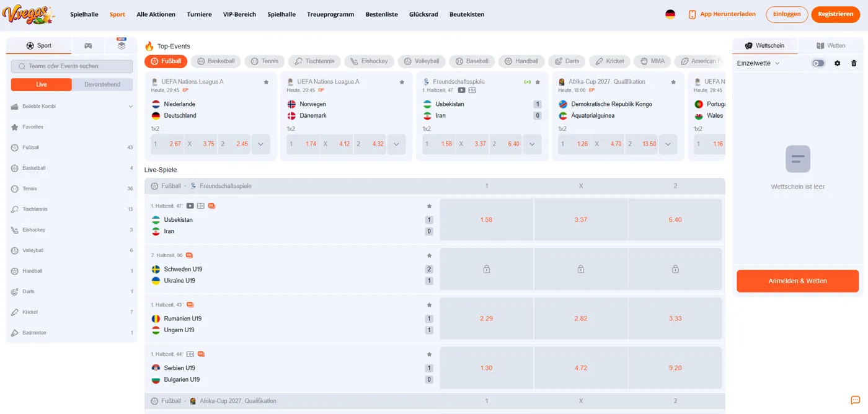Select the Live filter toggle
The width and height of the screenshot is (868, 414).
tap(42, 84)
